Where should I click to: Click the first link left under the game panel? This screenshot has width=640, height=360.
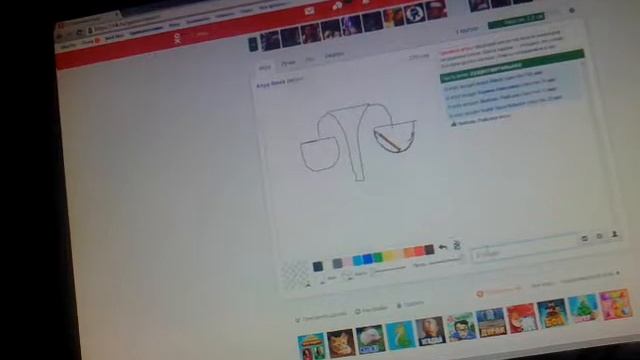coord(321,316)
